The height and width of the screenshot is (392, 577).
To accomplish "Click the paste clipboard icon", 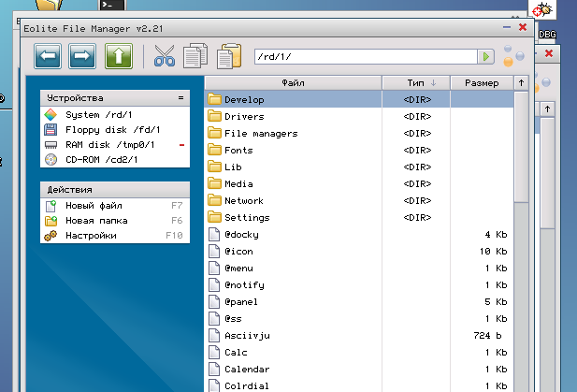I will click(228, 57).
